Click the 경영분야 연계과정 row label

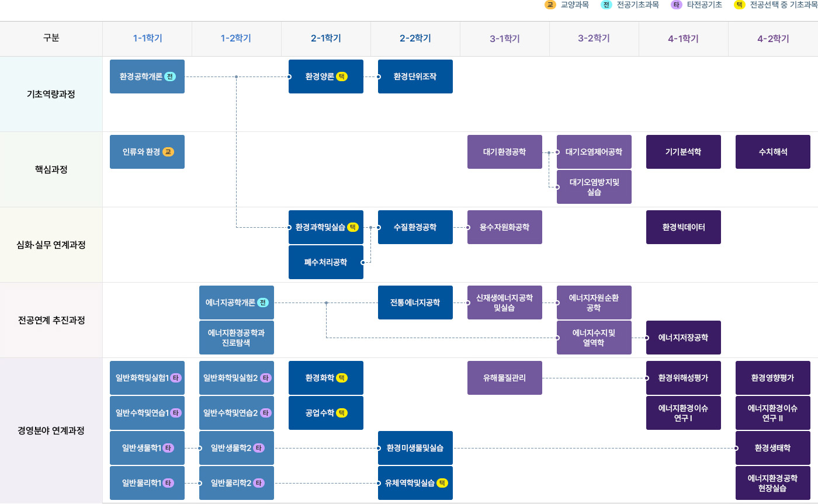tap(51, 430)
